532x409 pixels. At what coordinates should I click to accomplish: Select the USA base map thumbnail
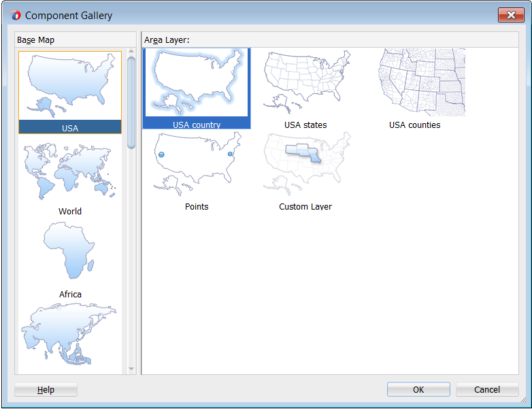click(70, 93)
